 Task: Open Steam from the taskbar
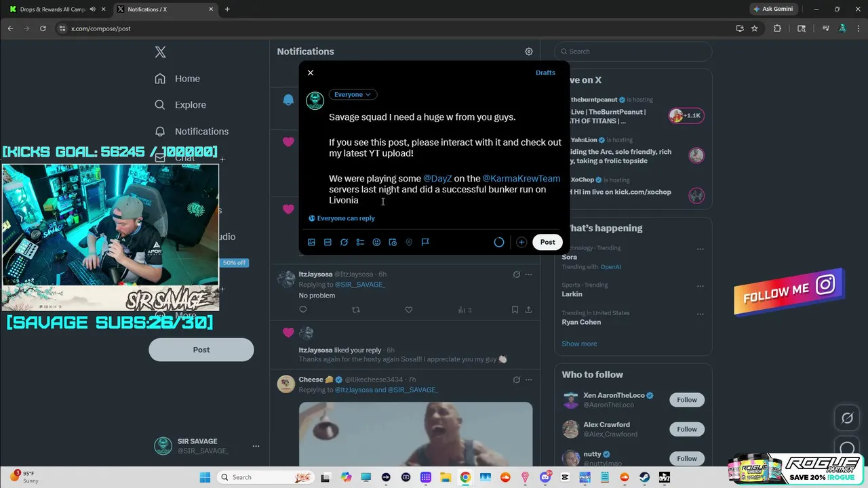(644, 477)
